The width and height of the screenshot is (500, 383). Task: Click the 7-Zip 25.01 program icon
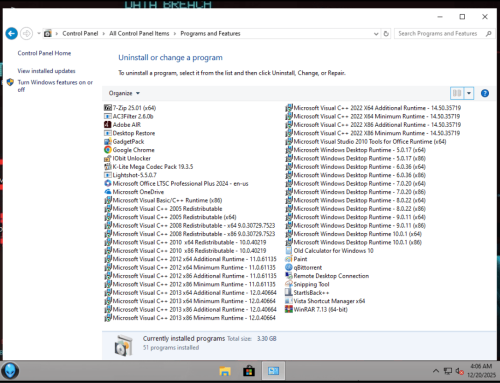tap(108, 108)
